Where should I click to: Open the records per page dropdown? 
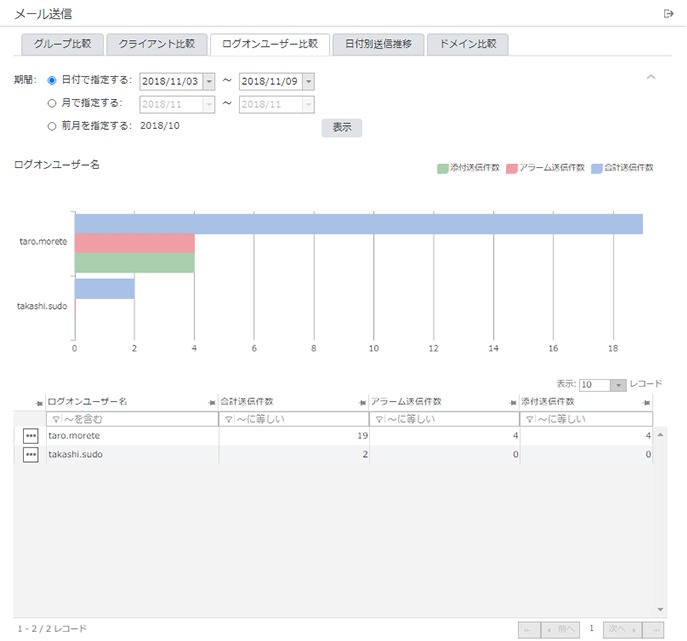(618, 385)
